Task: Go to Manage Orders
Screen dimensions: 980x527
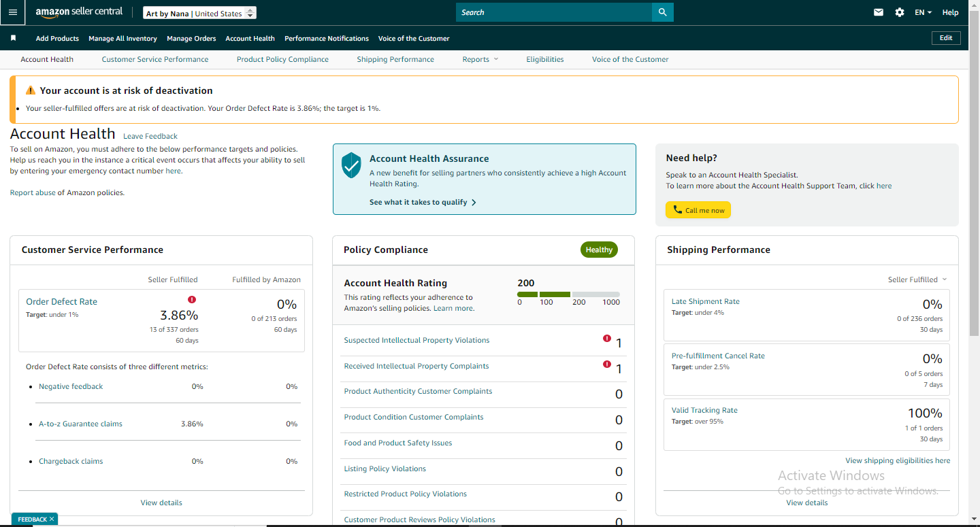Action: (x=191, y=38)
